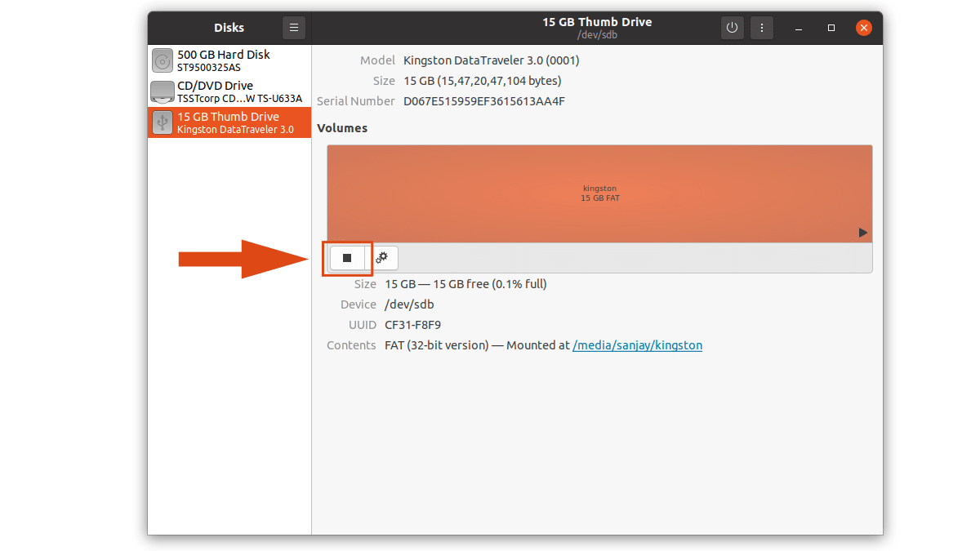
Task: Click the unmount stop-square button
Action: click(347, 257)
